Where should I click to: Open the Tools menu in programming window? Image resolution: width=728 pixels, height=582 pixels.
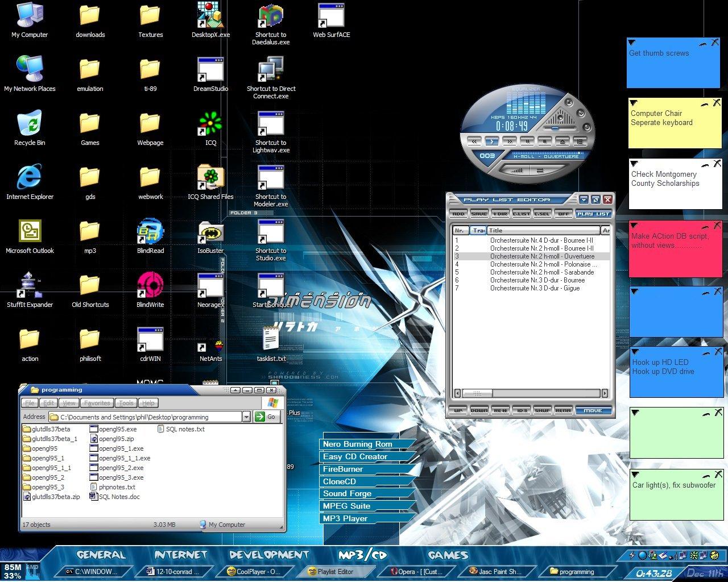tap(126, 403)
